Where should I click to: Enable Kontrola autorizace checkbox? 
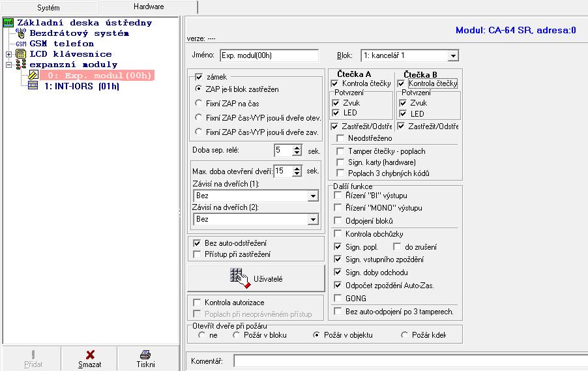point(197,303)
